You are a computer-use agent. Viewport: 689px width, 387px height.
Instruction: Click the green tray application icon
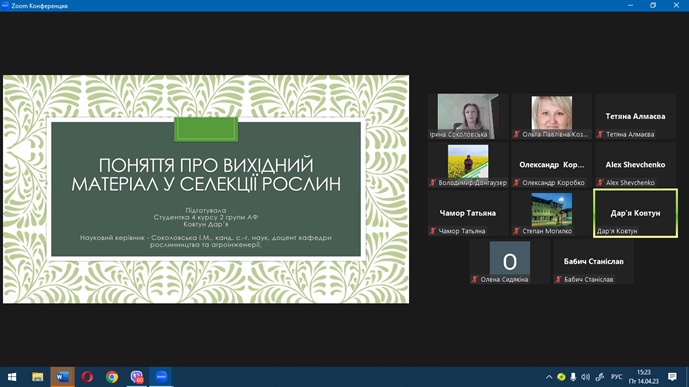(561, 377)
